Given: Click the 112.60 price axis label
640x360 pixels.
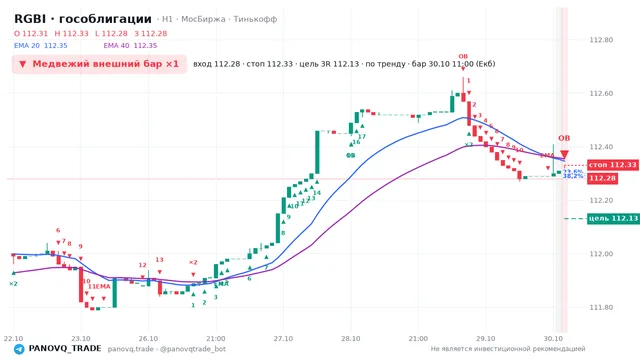Looking at the screenshot, I should (x=601, y=93).
